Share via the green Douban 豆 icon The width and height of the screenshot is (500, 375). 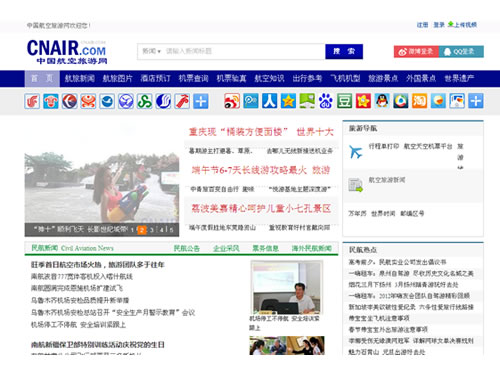coord(344,101)
